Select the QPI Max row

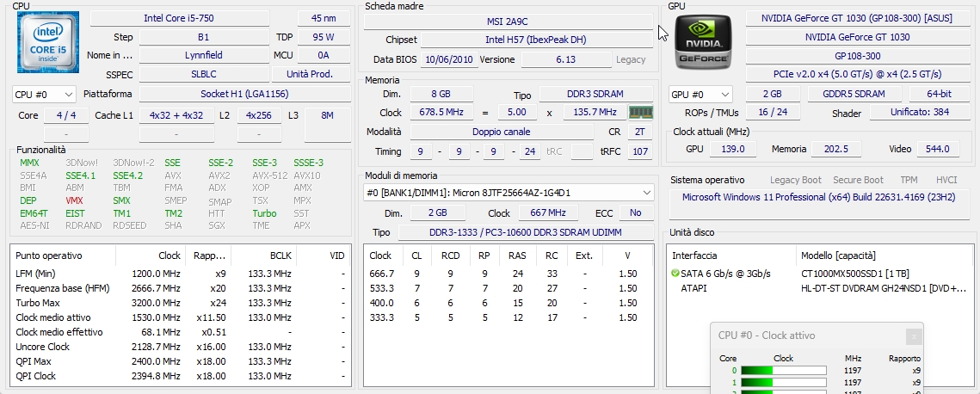pos(180,361)
